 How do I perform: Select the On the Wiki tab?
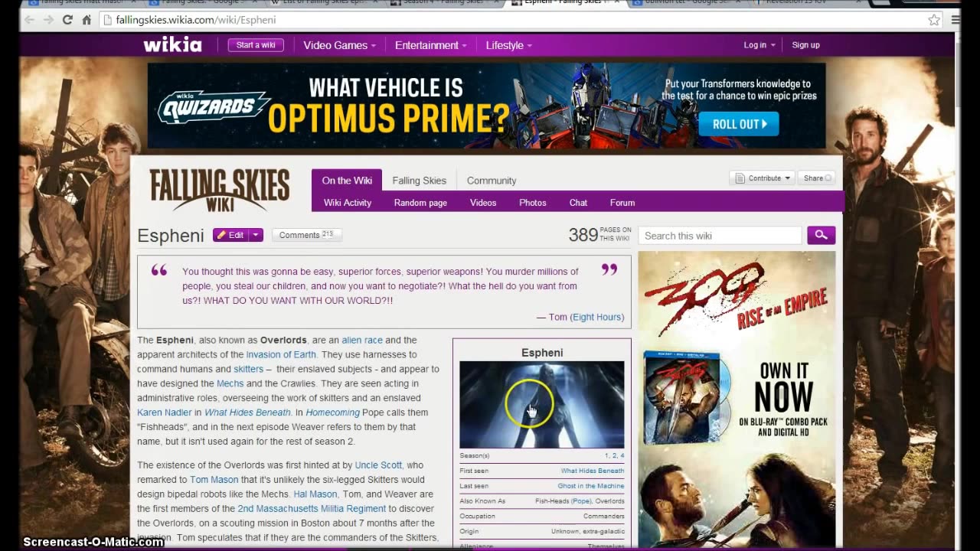pos(347,181)
